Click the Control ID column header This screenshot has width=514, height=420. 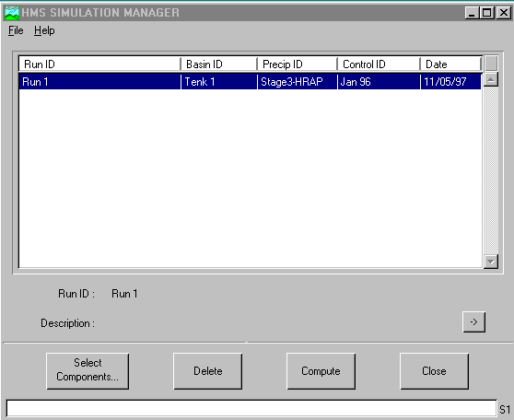click(379, 64)
